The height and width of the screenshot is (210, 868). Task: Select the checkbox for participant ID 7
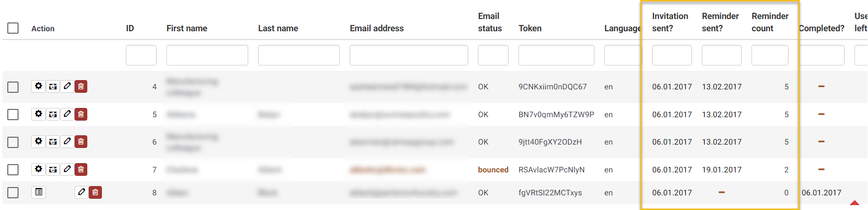click(13, 169)
